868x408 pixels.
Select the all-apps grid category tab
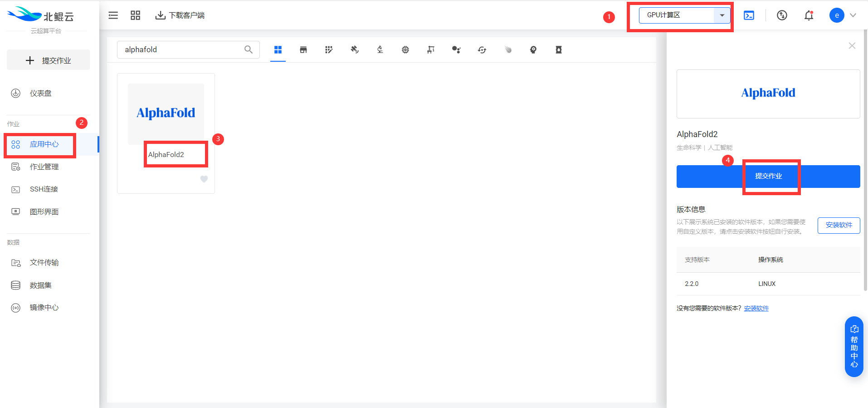pyautogui.click(x=278, y=49)
